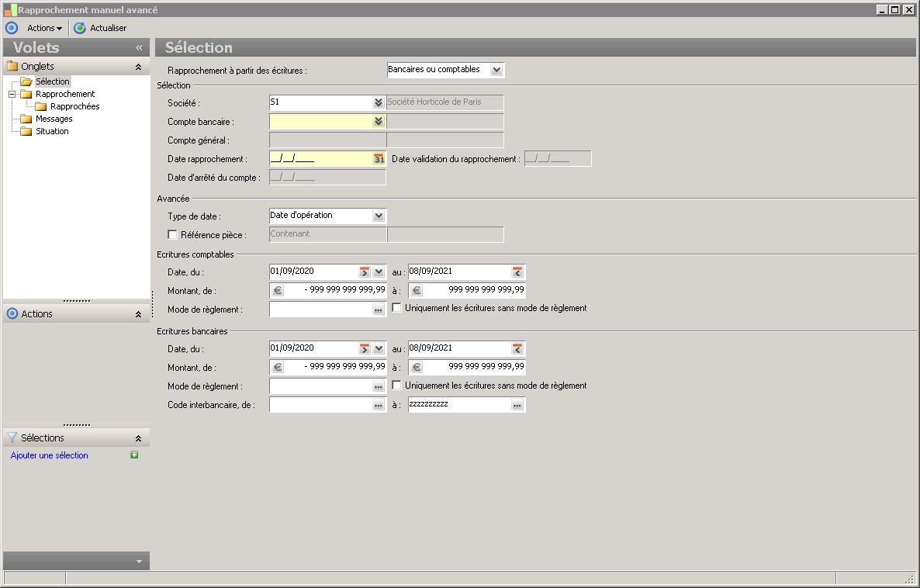This screenshot has height=588, width=920.
Task: Open Ecritures comptables Mode de règlement browse button
Action: 378,310
